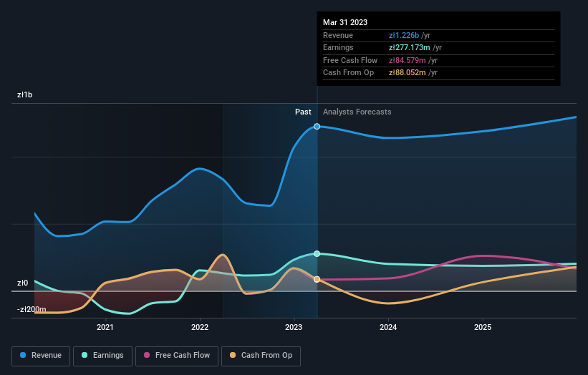The width and height of the screenshot is (588, 375).
Task: Toggle the Earnings legend button
Action: (102, 356)
